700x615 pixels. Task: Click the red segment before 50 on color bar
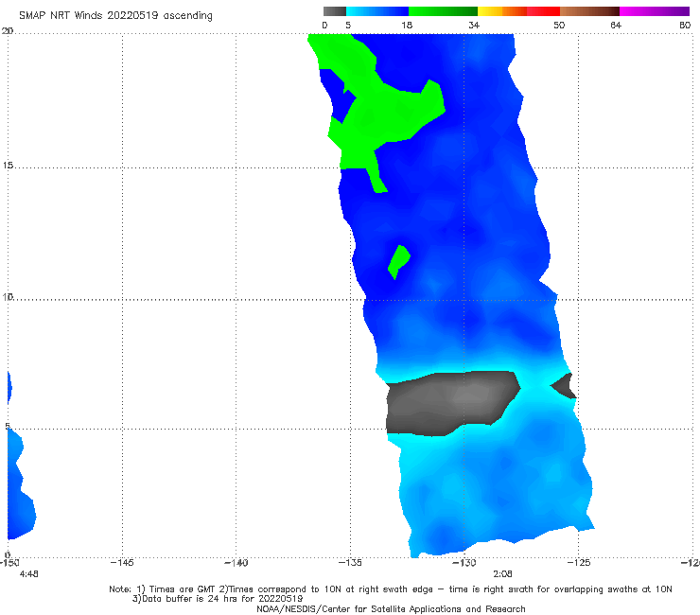coord(543,11)
